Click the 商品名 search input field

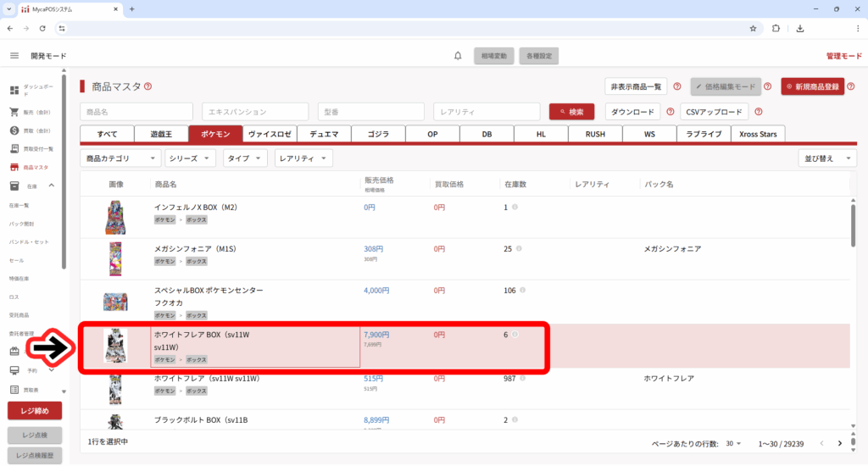tap(137, 112)
